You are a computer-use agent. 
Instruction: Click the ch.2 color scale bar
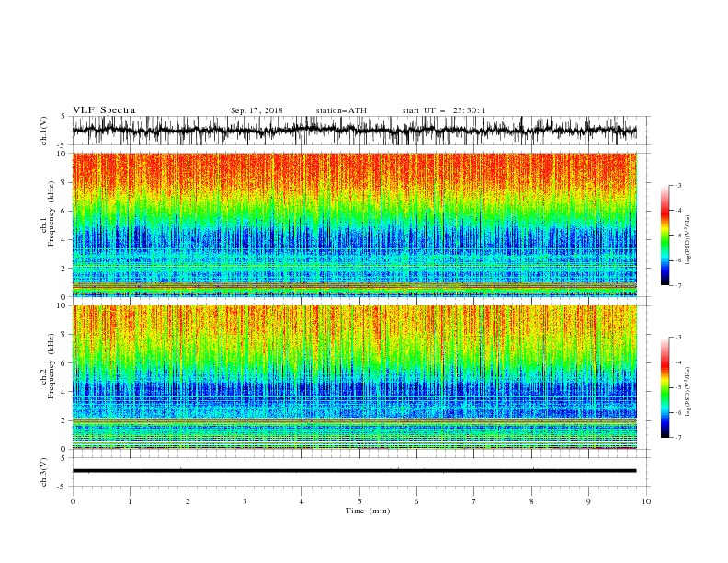click(x=665, y=387)
